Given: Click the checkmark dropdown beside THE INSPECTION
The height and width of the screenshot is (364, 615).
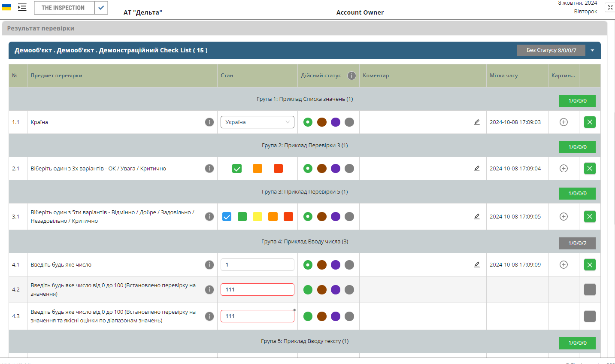Looking at the screenshot, I should [x=101, y=8].
